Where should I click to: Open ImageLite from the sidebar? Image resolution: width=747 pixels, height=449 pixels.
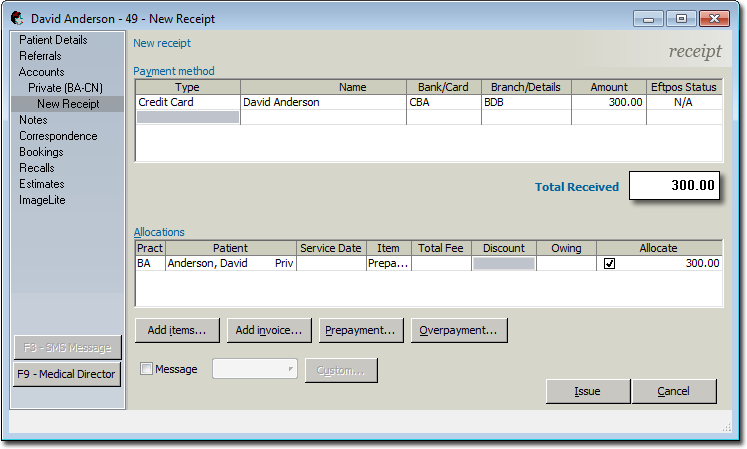(x=41, y=200)
